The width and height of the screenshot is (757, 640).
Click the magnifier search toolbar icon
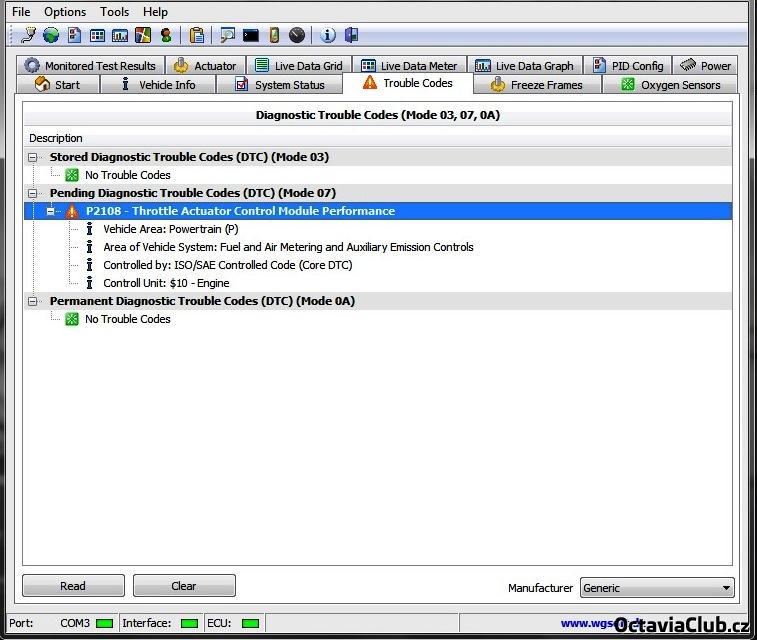[228, 36]
